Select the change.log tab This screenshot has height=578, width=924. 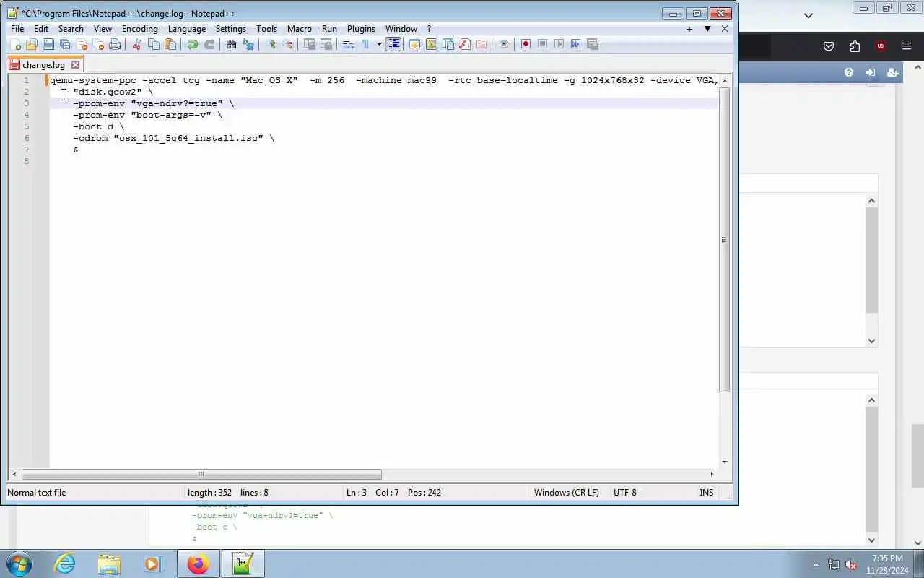43,65
